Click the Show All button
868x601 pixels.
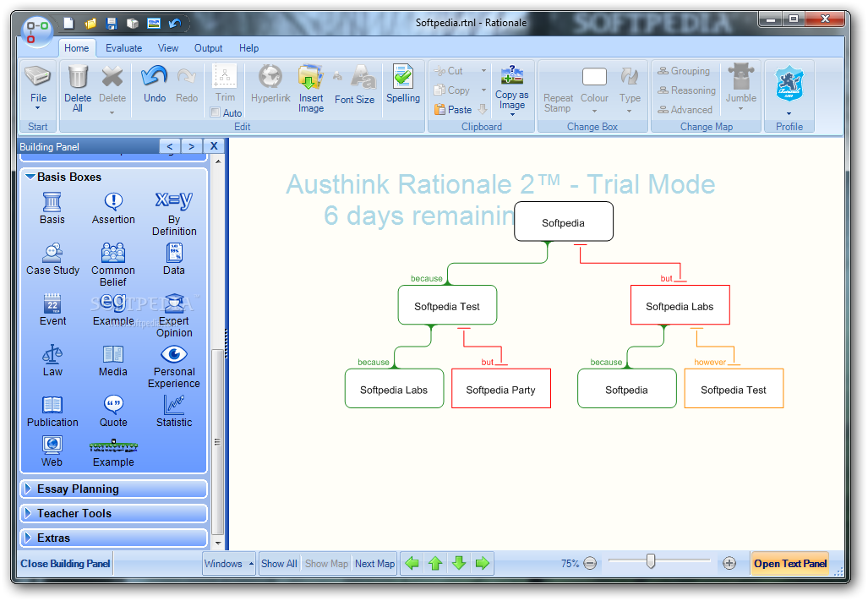[x=279, y=563]
